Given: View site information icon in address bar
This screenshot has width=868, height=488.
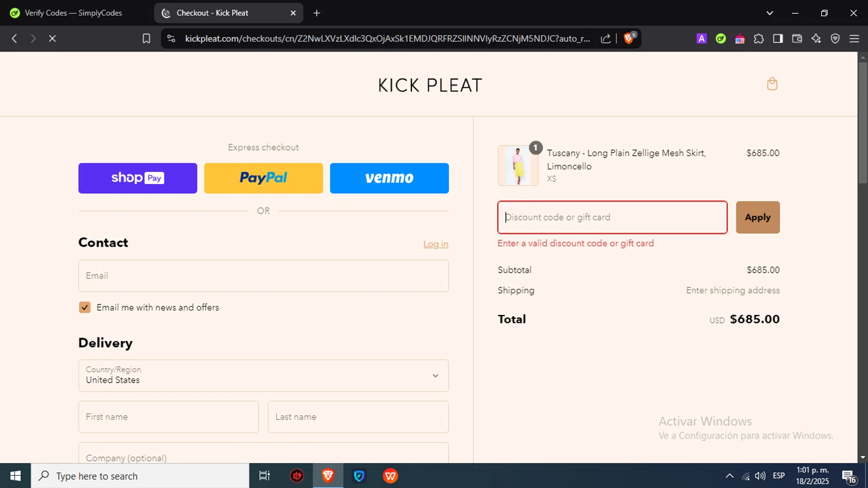Looking at the screenshot, I should coord(171,39).
